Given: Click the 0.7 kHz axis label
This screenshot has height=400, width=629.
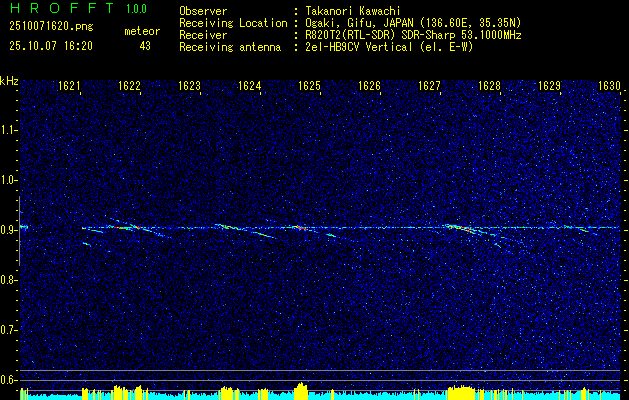Looking at the screenshot, I should coord(9,330).
